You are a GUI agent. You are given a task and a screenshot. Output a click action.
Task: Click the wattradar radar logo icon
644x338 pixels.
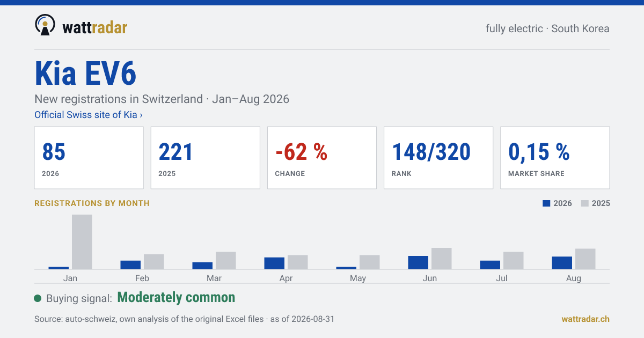pos(45,25)
